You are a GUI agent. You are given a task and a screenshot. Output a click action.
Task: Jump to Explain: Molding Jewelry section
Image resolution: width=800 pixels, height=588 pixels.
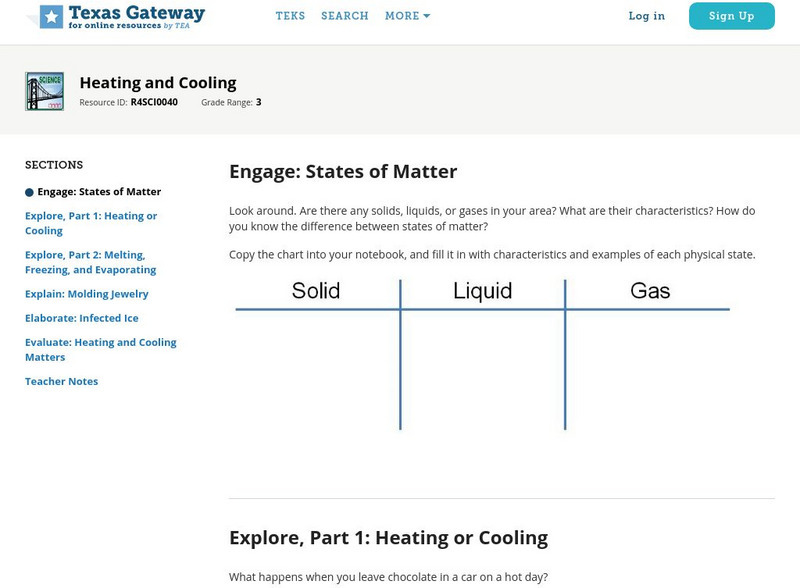point(87,294)
